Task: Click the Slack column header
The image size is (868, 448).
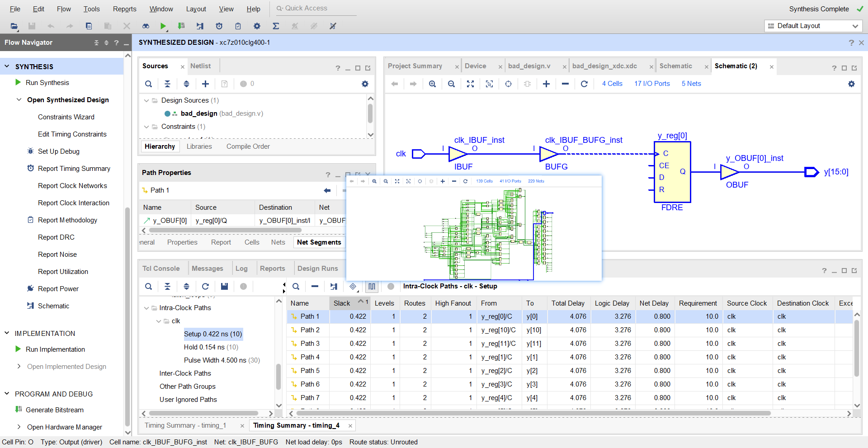Action: pyautogui.click(x=351, y=303)
